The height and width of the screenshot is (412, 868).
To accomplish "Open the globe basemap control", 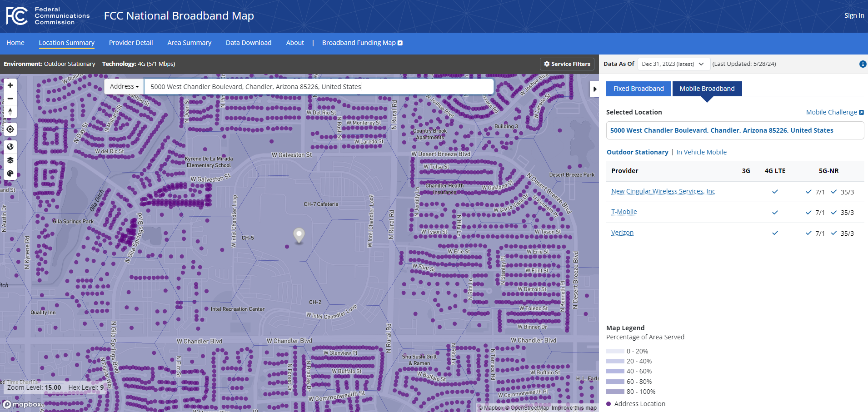I will (10, 147).
